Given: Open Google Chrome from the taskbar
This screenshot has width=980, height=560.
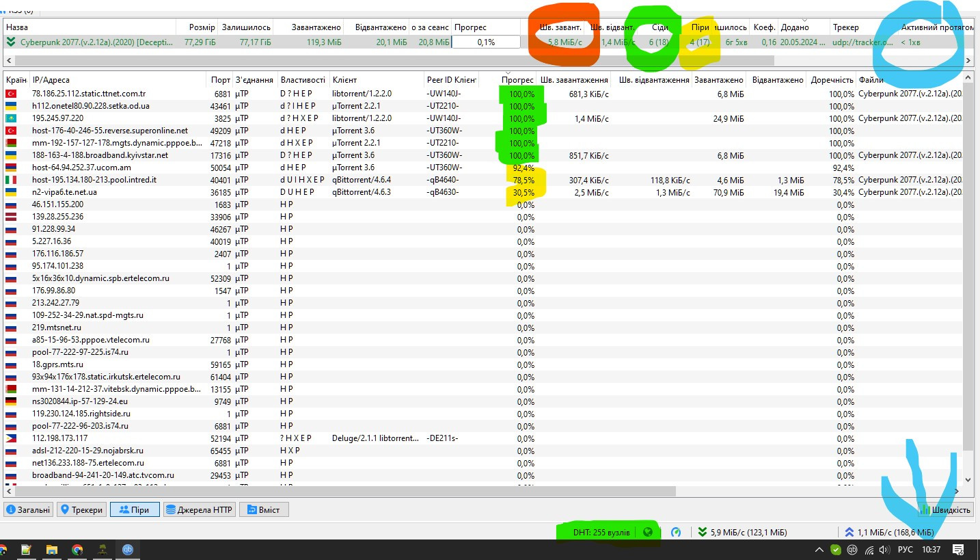Looking at the screenshot, I should (x=77, y=550).
